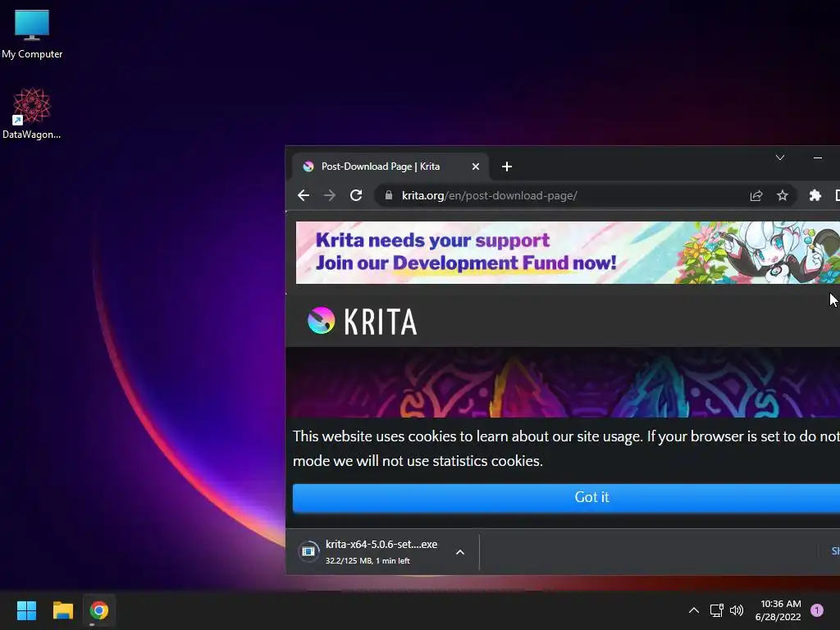This screenshot has width=840, height=630.
Task: Open the My Computer desktop icon
Action: (32, 33)
